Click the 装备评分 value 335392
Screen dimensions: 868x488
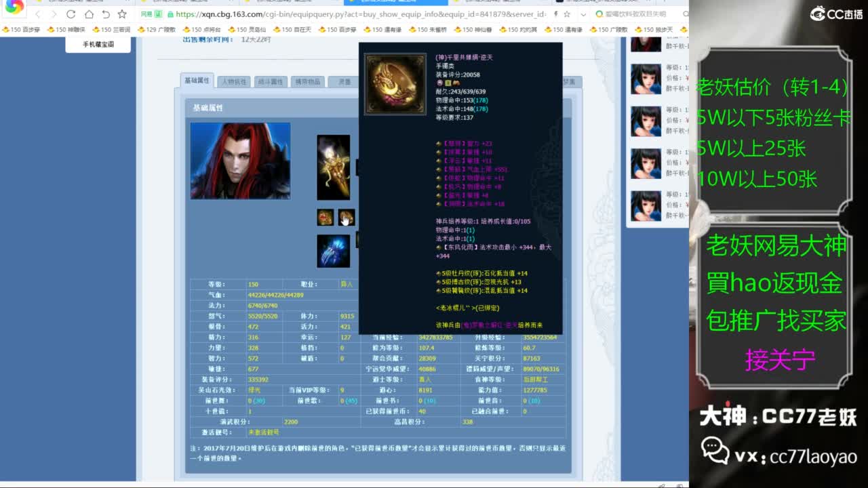(x=258, y=380)
